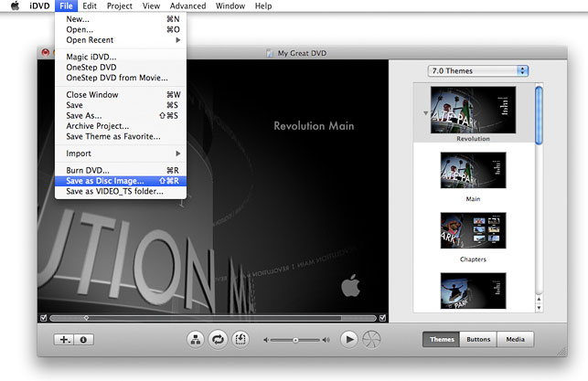Switch to the Themes tab
Screen dimensions: 588x381
coord(442,339)
